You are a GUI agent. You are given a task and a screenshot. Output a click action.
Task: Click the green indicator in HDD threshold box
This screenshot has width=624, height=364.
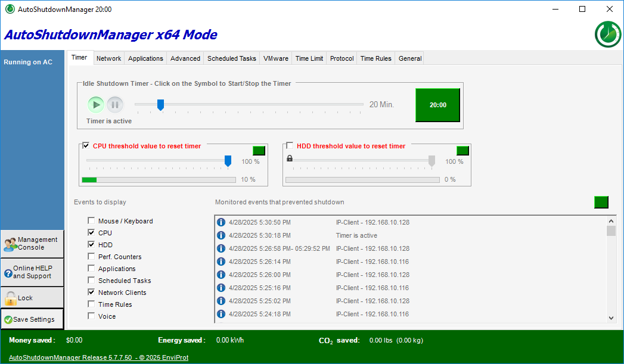(x=462, y=151)
